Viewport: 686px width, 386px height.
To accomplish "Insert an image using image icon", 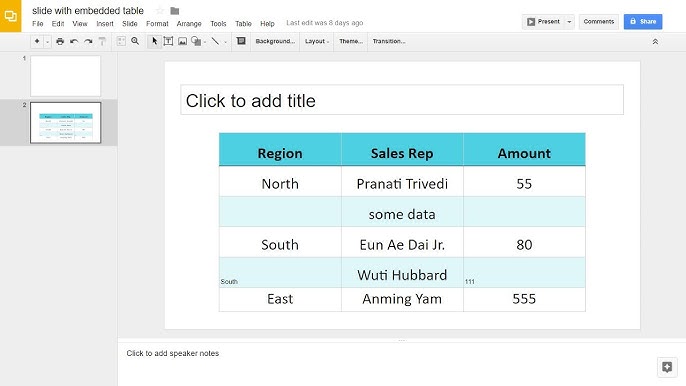I will pos(182,41).
